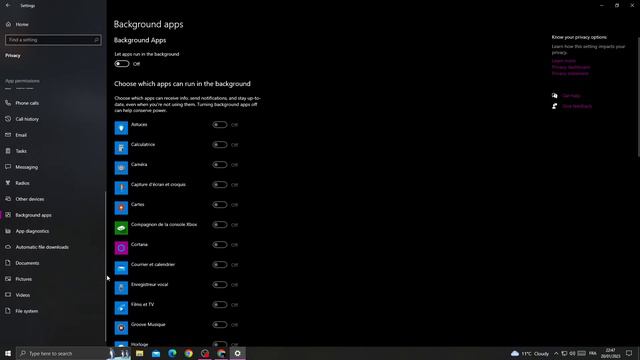Go back using the Settings back arrow
Viewport: 640px width, 360px height.
(8, 5)
